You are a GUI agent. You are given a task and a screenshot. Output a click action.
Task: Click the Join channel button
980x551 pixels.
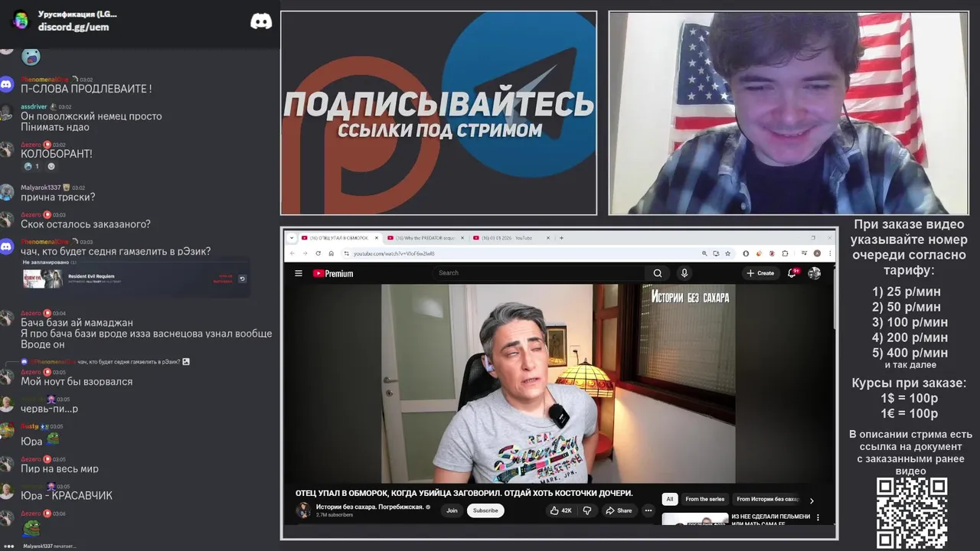(452, 510)
